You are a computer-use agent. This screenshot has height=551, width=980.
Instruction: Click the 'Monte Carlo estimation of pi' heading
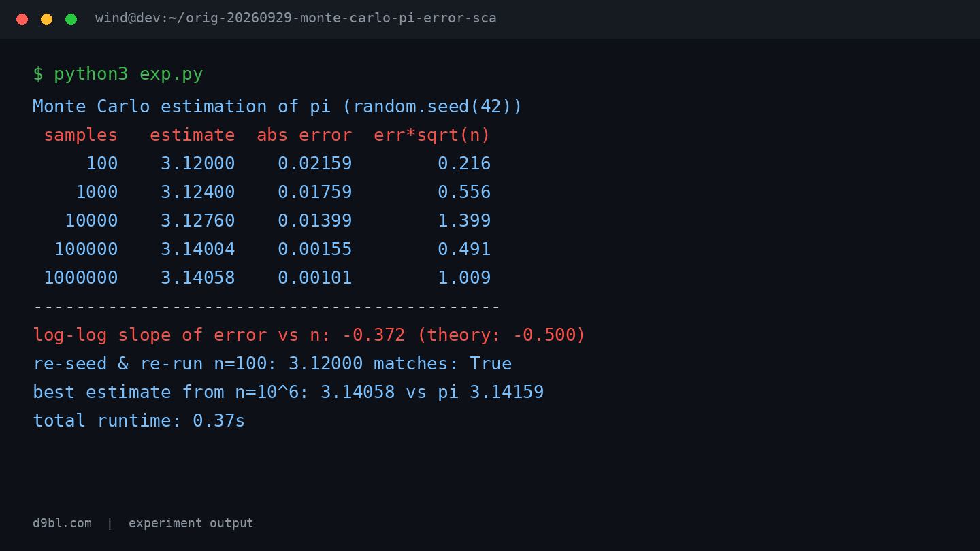pos(278,107)
